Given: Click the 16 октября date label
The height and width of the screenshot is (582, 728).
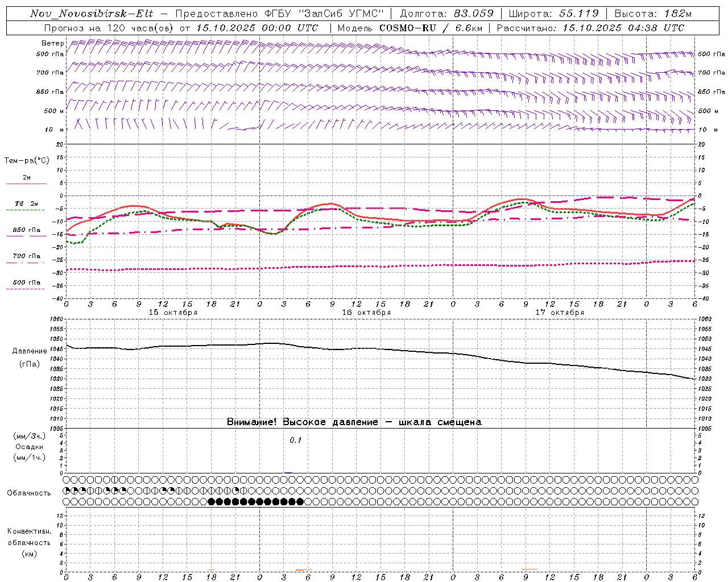Looking at the screenshot, I should pyautogui.click(x=366, y=313).
